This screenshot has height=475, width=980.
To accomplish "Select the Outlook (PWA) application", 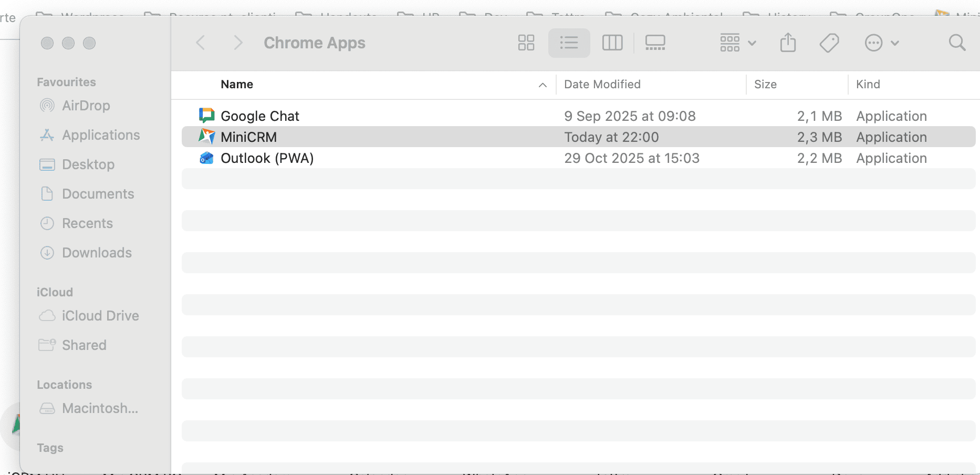I will (x=267, y=158).
